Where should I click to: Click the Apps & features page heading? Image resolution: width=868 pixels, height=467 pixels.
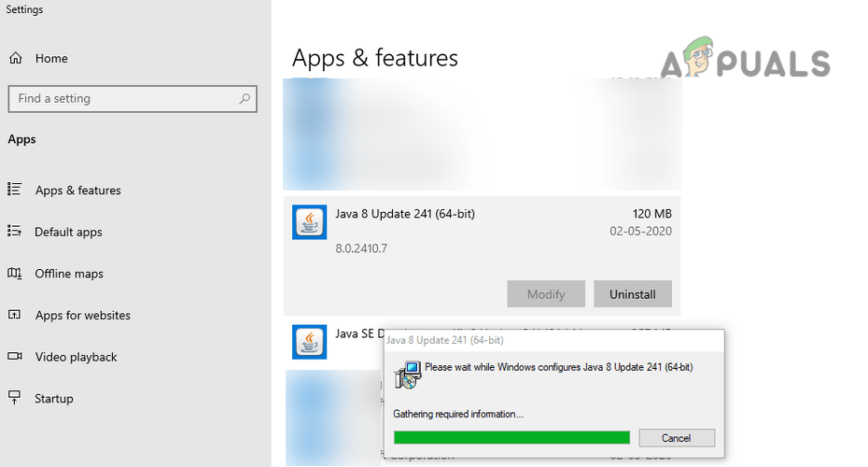click(375, 58)
